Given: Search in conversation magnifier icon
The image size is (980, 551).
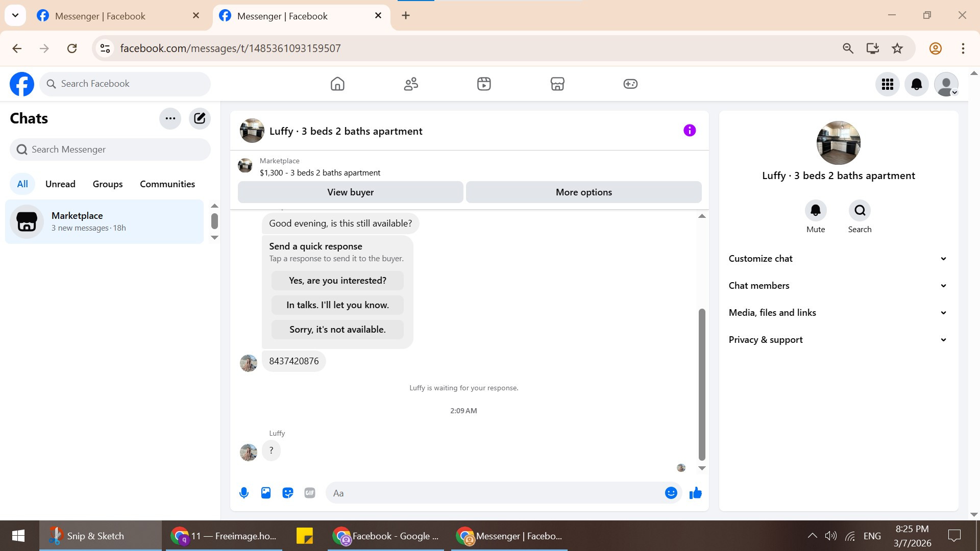Looking at the screenshot, I should (860, 210).
